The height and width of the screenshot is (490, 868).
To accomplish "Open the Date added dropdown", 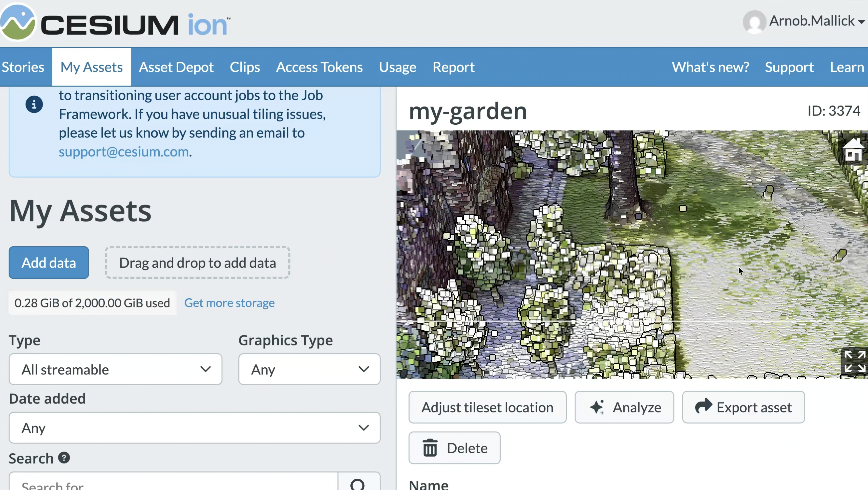I will (x=195, y=428).
